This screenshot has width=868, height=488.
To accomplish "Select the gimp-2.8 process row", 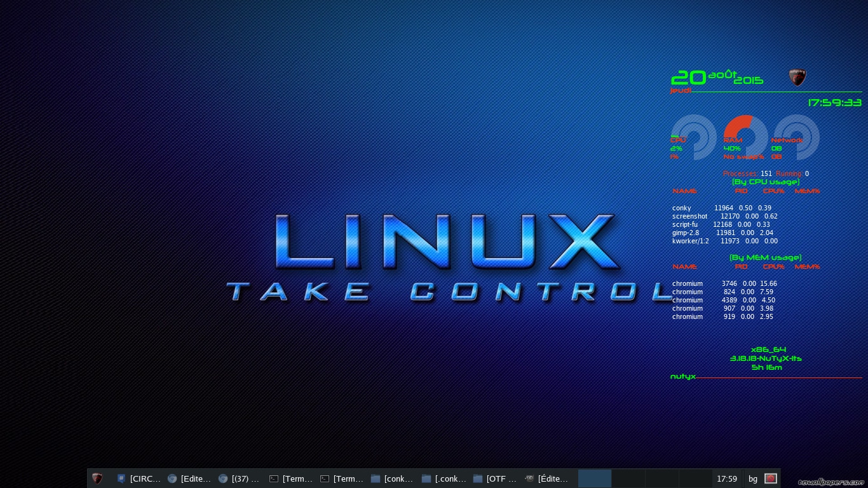I will [723, 233].
